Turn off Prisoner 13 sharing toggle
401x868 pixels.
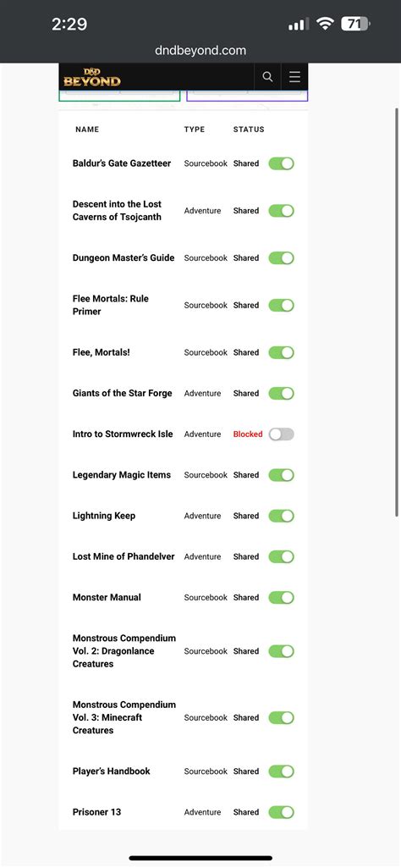click(281, 812)
